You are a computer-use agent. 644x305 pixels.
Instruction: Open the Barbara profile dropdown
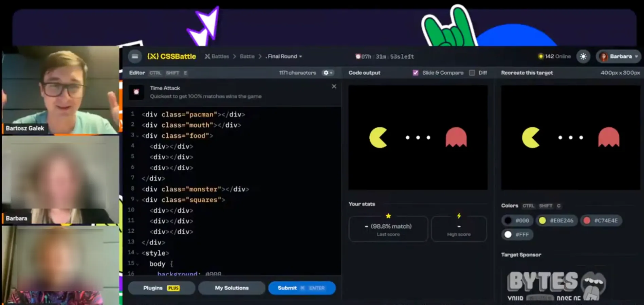(619, 56)
